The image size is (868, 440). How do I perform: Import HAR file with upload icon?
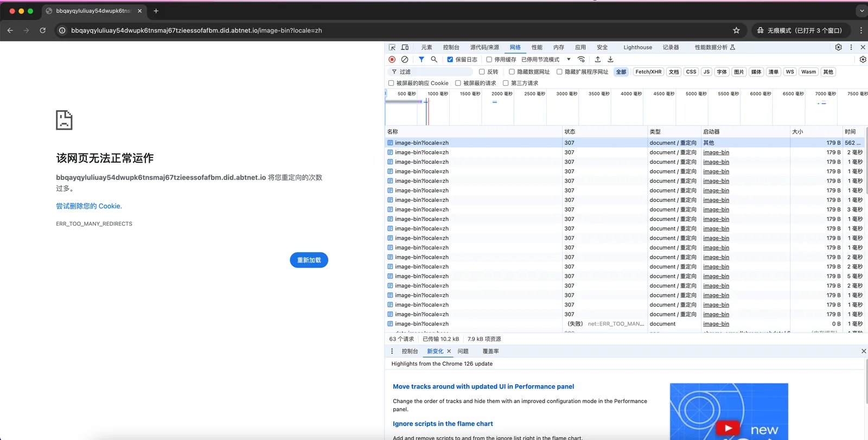(x=597, y=59)
